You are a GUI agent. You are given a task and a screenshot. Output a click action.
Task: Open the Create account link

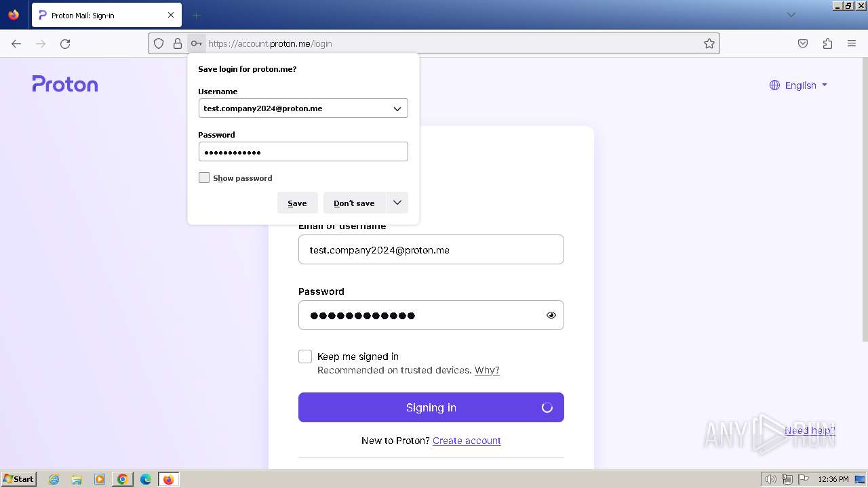click(x=467, y=441)
